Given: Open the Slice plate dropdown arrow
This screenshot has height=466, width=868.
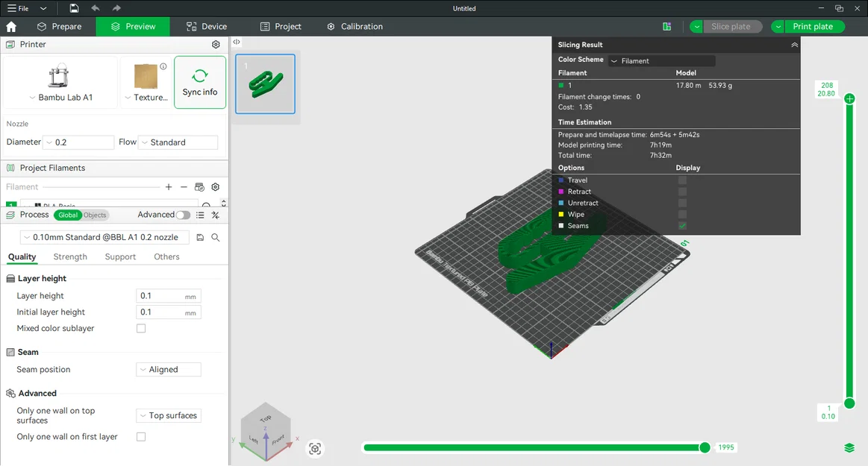Looking at the screenshot, I should [696, 27].
